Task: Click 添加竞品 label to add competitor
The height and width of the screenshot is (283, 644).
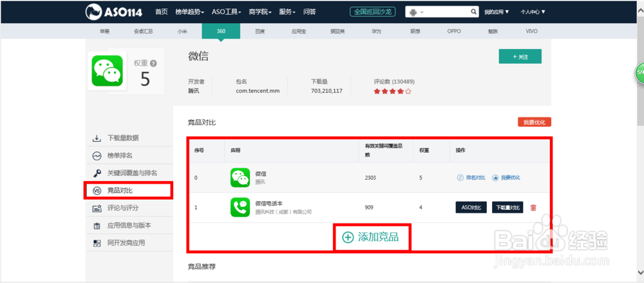Action: [378, 237]
